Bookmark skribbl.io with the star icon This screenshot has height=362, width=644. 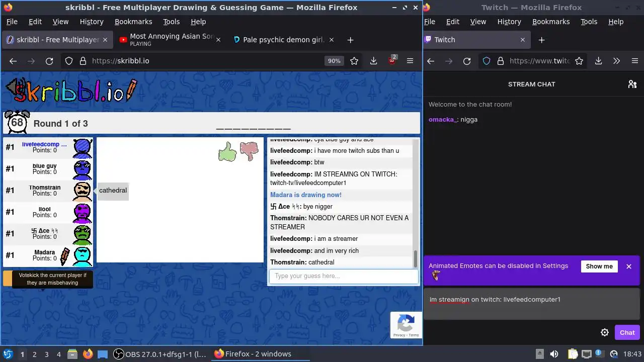[354, 61]
